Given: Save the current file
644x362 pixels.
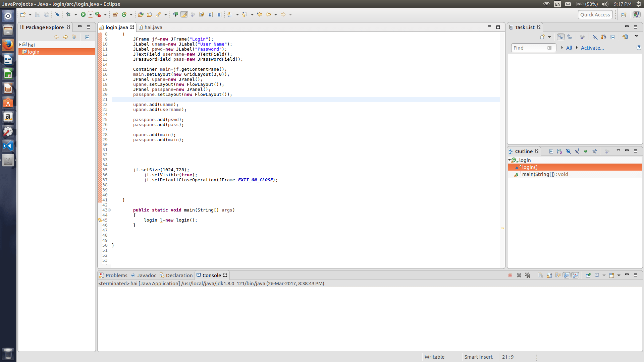Looking at the screenshot, I should [x=38, y=14].
